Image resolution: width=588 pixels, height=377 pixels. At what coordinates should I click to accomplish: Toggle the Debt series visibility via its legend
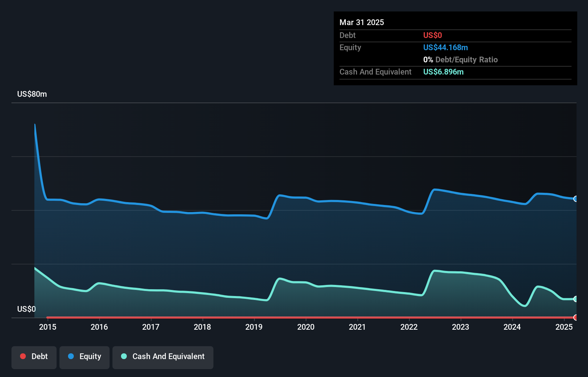pos(34,357)
